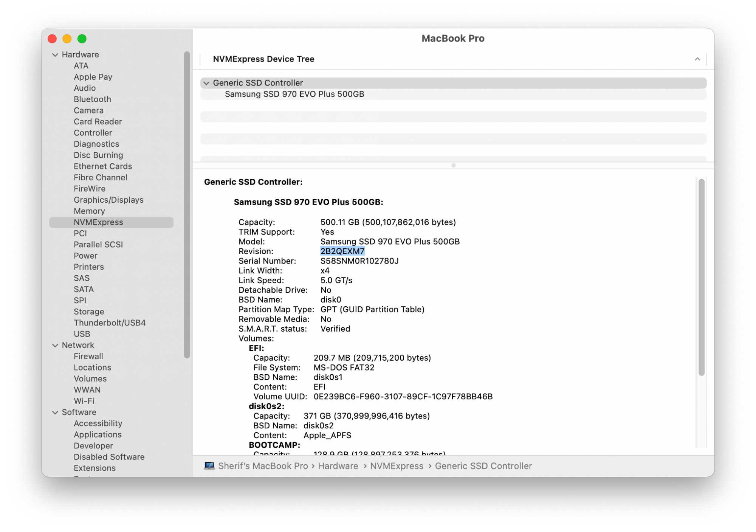Open the Bluetooth hardware section
This screenshot has height=532, width=756.
tap(92, 99)
